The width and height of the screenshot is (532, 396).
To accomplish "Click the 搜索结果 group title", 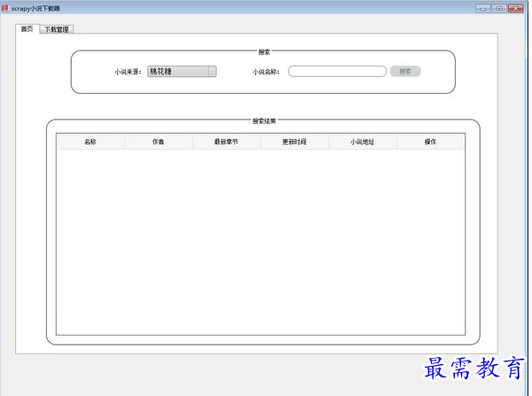I will (x=264, y=120).
